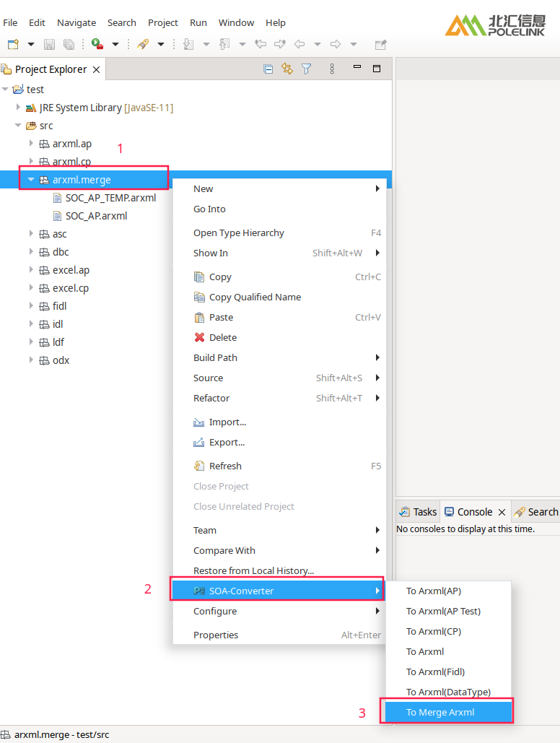Open the Navigate menu

(76, 23)
